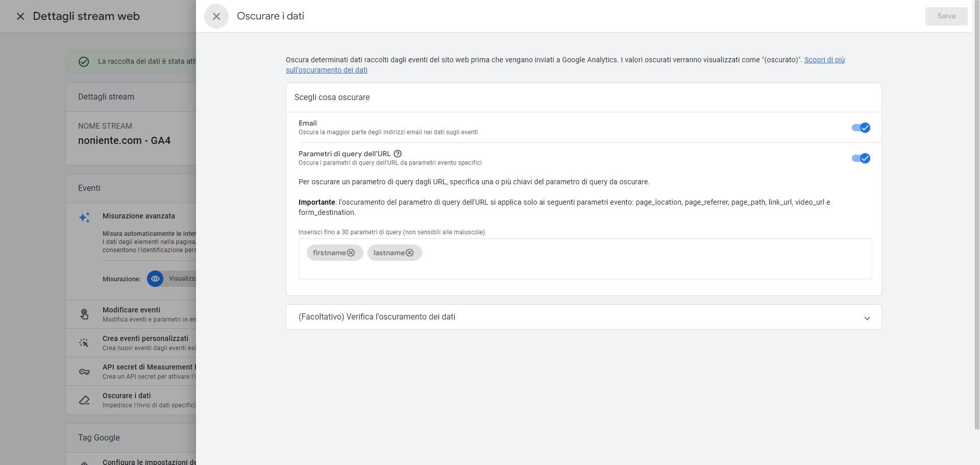Delete the lastname parameter chip

pyautogui.click(x=410, y=252)
